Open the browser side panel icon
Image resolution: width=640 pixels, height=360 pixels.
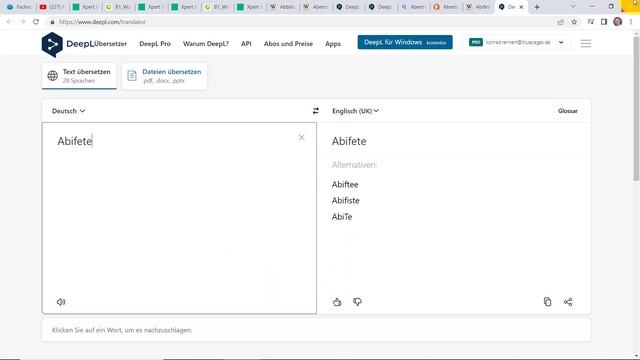click(604, 22)
